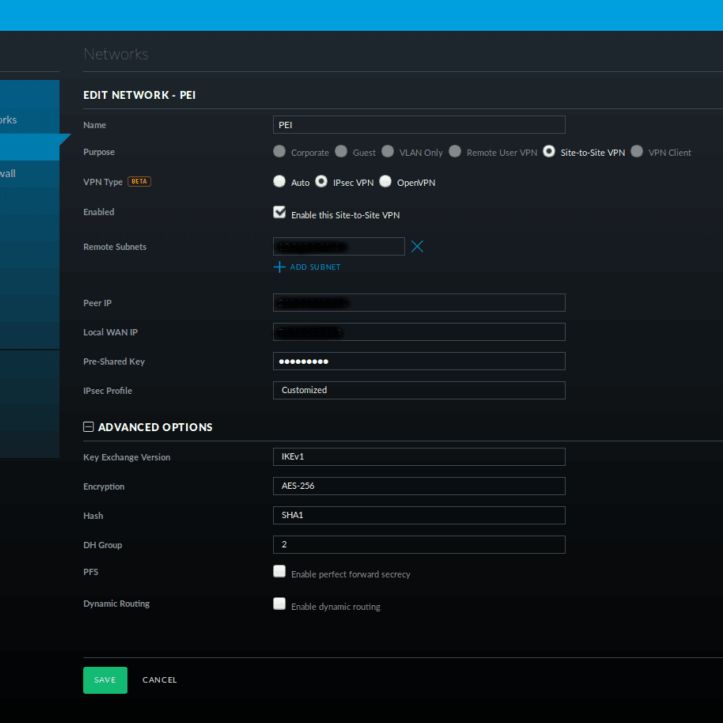Remove the remote subnet with the X icon
Image resolution: width=723 pixels, height=723 pixels.
pos(417,247)
